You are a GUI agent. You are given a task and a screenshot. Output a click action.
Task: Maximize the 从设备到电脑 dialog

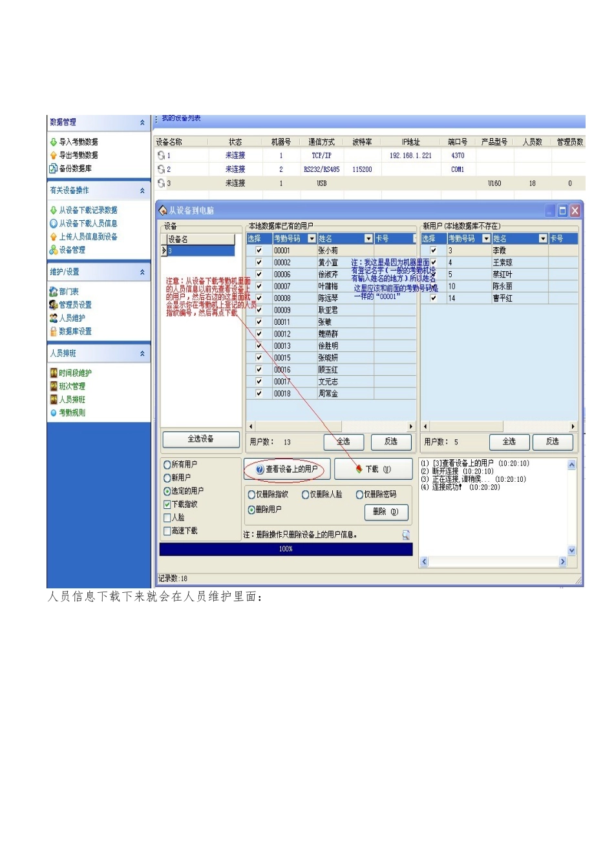[x=562, y=211]
